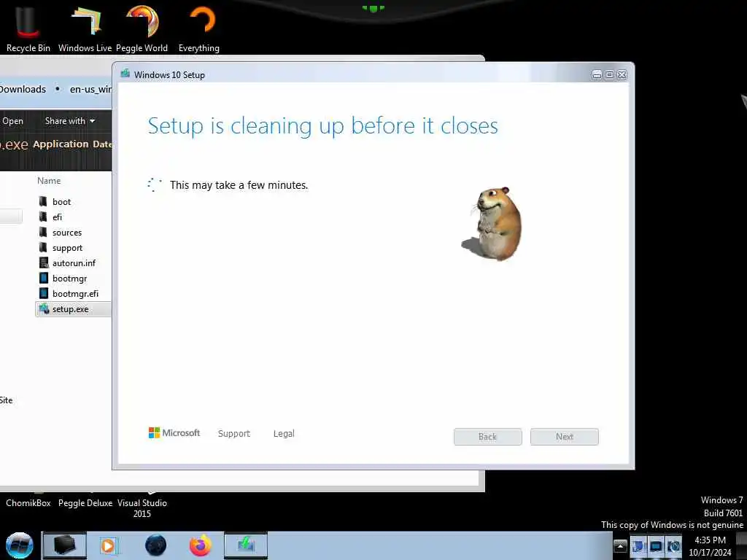Select the setup.exe file icon
This screenshot has height=560, width=747.
tap(44, 308)
